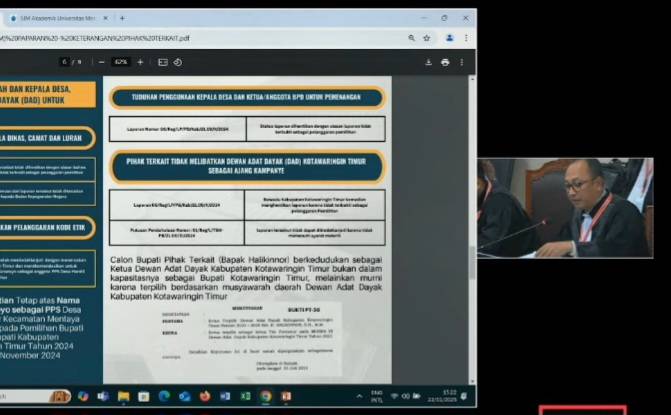Click paragraph starting 'Calon Bupati Pihak Terkait'
Screen dimensions: 671x415
point(246,278)
